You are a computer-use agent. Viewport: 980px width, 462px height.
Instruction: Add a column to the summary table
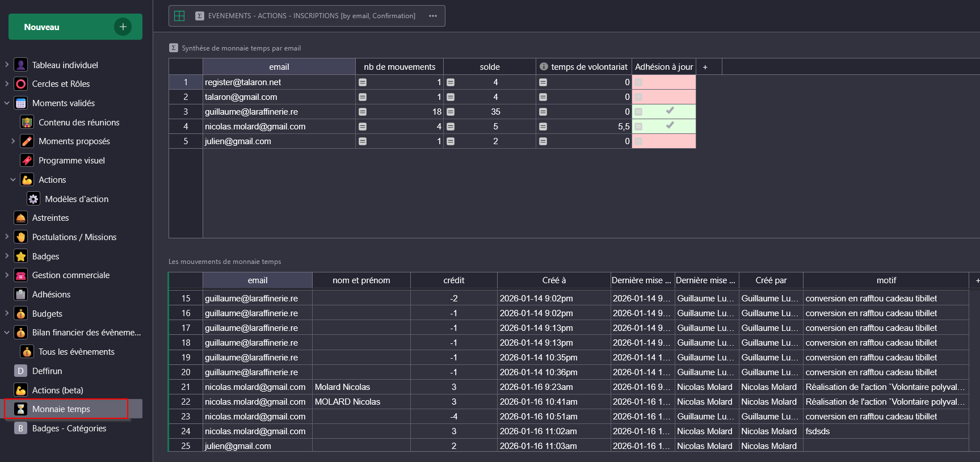point(705,67)
